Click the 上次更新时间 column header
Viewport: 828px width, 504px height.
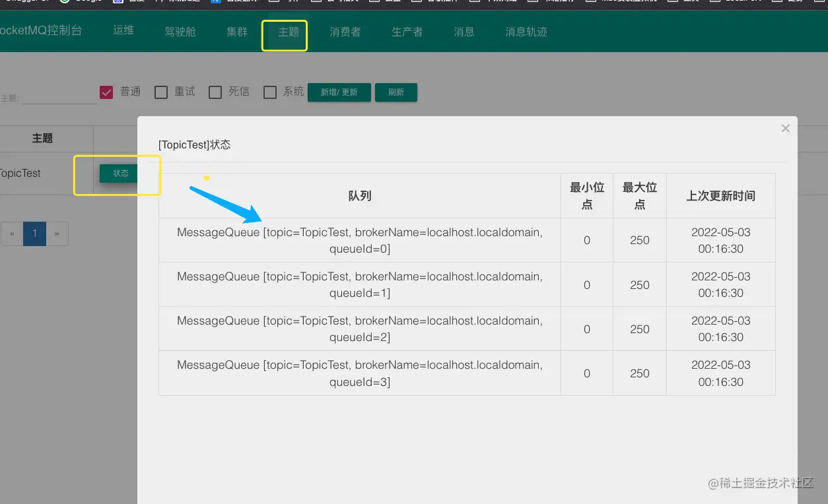click(x=721, y=196)
